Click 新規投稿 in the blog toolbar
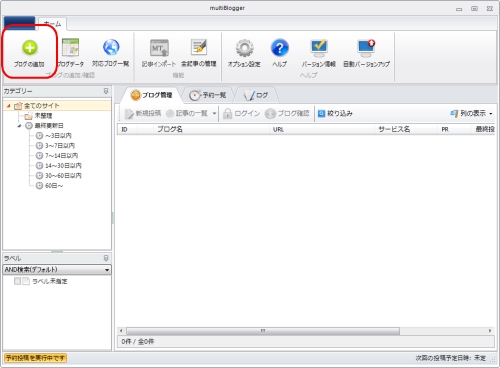This screenshot has width=500, height=368. [143, 114]
